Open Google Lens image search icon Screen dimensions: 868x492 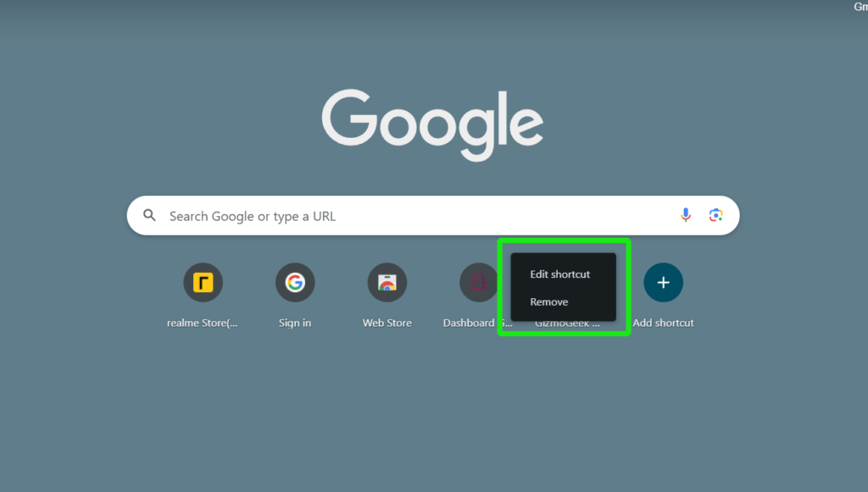(715, 215)
